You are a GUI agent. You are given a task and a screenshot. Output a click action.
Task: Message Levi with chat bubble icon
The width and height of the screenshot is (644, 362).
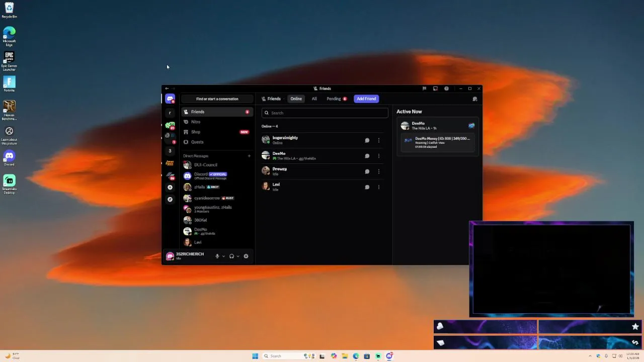pyautogui.click(x=367, y=187)
